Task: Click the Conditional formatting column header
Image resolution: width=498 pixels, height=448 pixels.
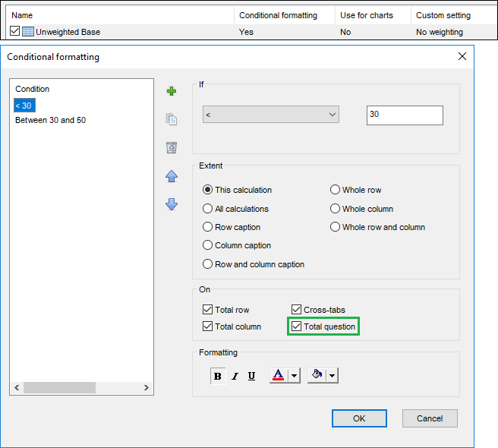Action: 284,15
